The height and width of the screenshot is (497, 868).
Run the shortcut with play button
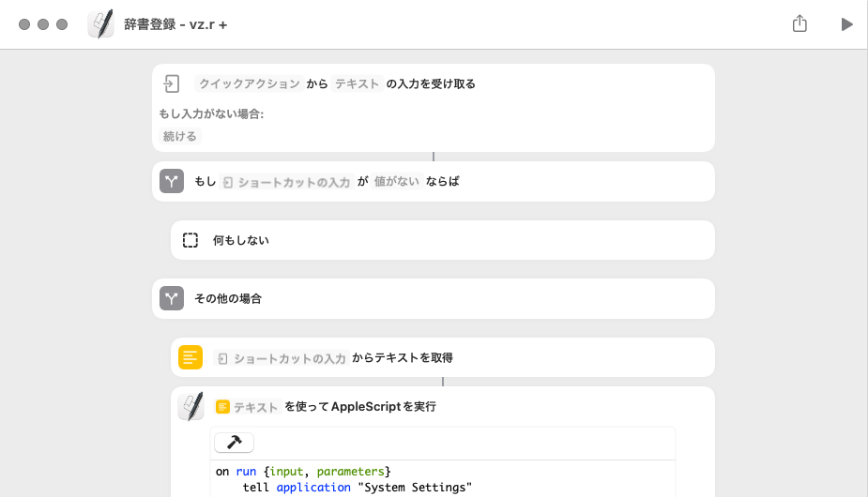click(x=846, y=24)
